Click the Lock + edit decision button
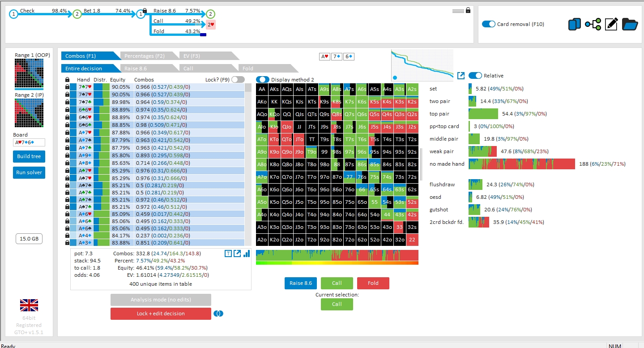Image resolution: width=644 pixels, height=348 pixels. point(161,314)
